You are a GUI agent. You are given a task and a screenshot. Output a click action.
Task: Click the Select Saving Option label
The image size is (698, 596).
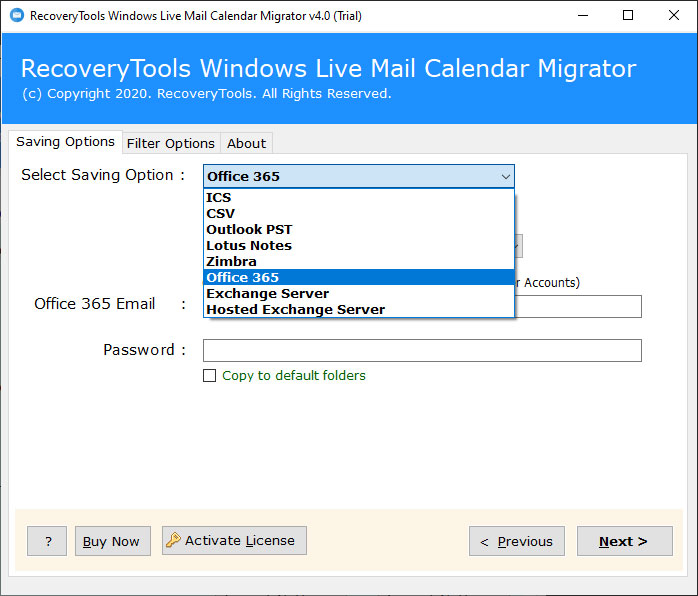103,175
